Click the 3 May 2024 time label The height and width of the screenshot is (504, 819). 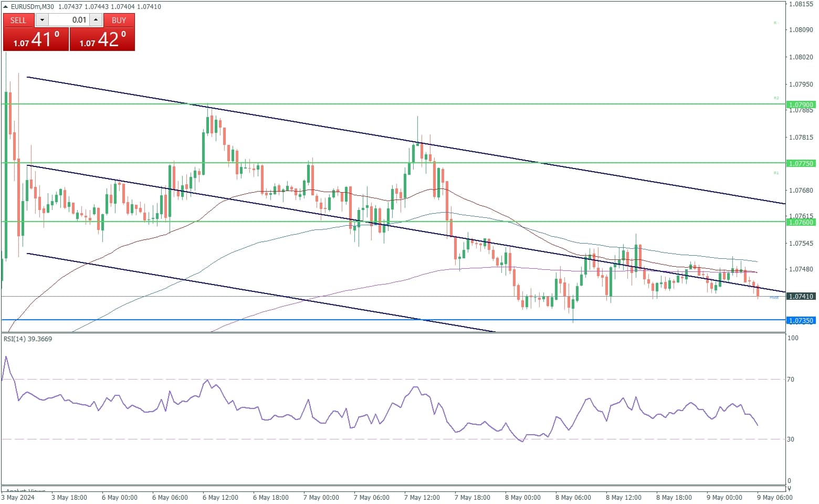pos(18,497)
